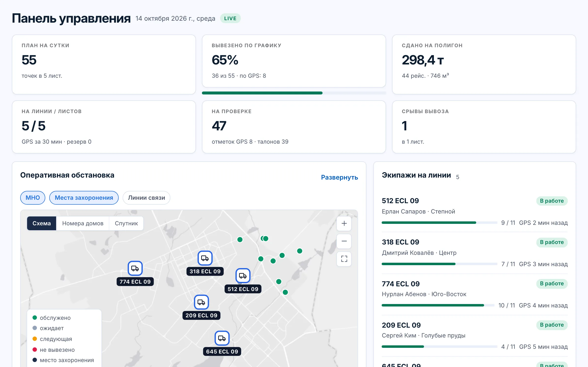
Task: Click driver name Сергей Ким · Голубые пруды
Action: [423, 336]
